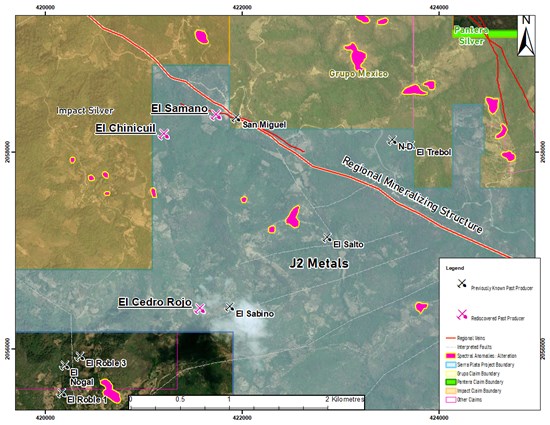Image resolution: width=550 pixels, height=425 pixels.
Task: Click the north arrow compass symbol
Action: tap(526, 36)
